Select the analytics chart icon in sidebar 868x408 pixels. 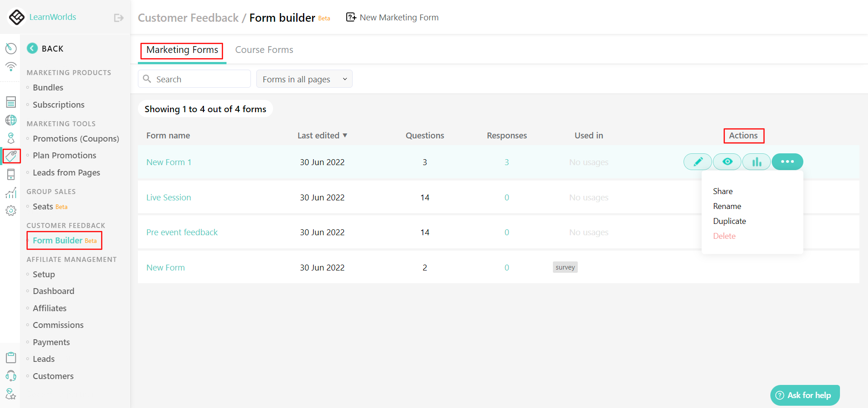pos(11,192)
